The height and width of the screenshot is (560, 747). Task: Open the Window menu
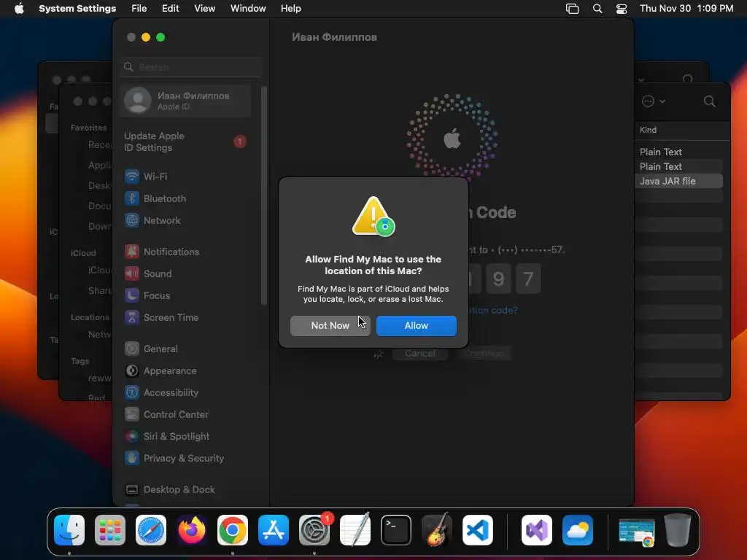[x=248, y=9]
